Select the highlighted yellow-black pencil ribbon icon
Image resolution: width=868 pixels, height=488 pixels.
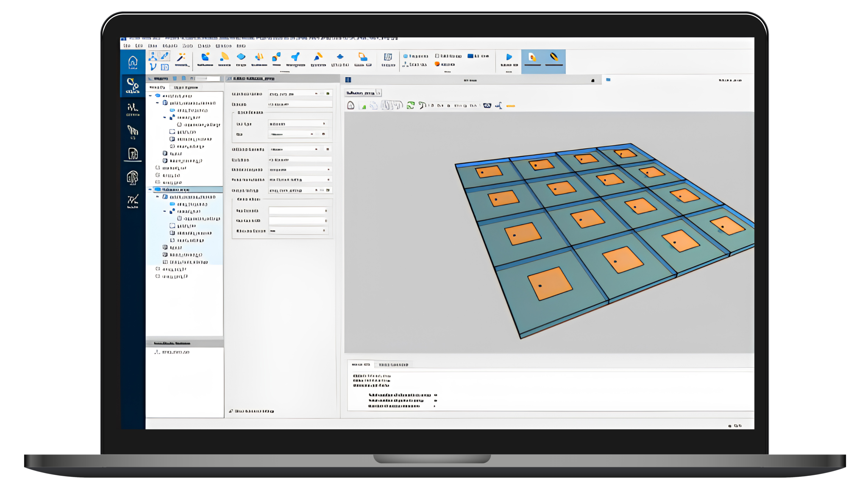point(554,57)
